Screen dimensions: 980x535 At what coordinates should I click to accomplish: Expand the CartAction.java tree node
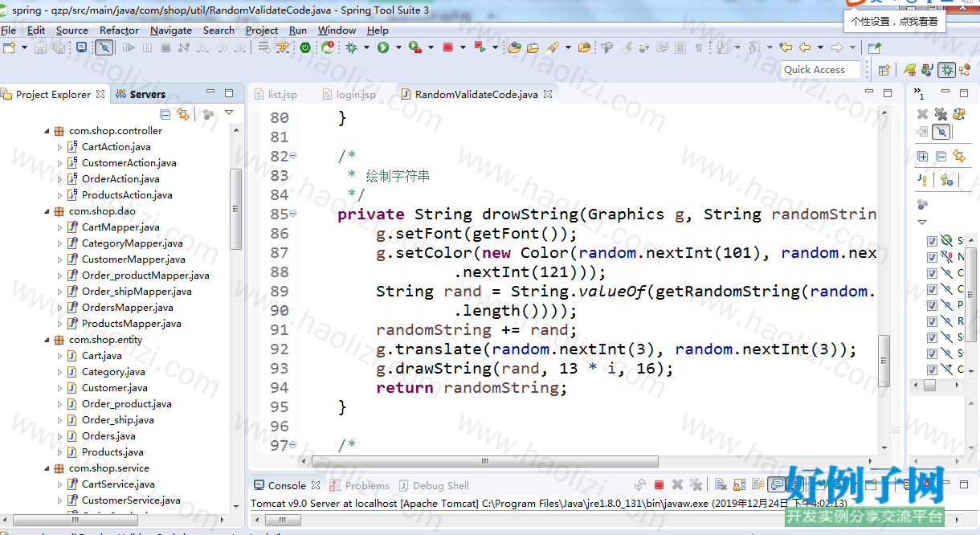(x=59, y=147)
